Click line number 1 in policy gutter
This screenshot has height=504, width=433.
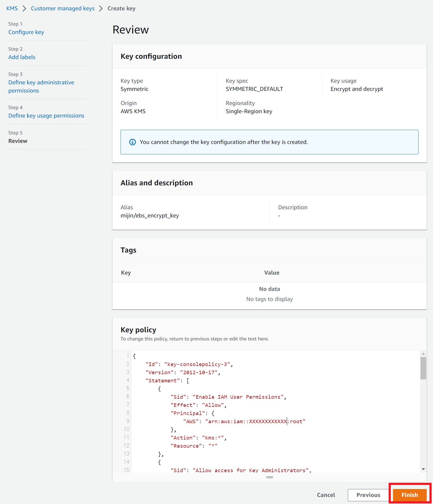click(128, 356)
